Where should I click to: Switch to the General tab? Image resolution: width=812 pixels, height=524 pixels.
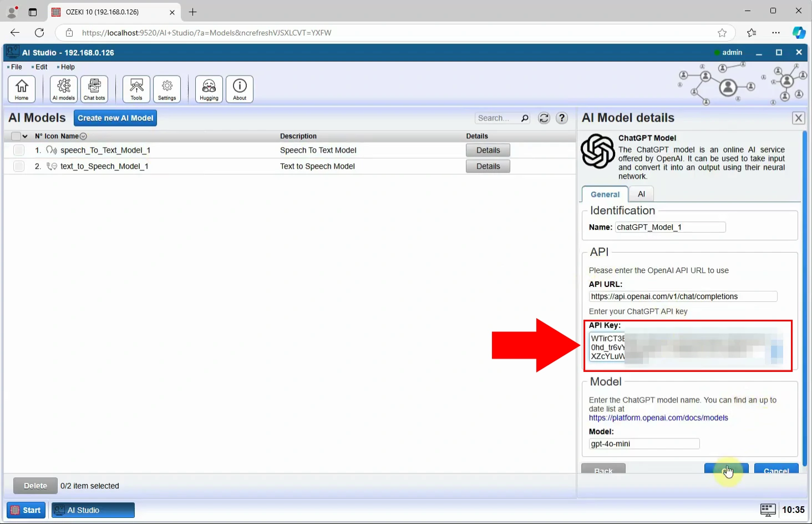pos(605,194)
